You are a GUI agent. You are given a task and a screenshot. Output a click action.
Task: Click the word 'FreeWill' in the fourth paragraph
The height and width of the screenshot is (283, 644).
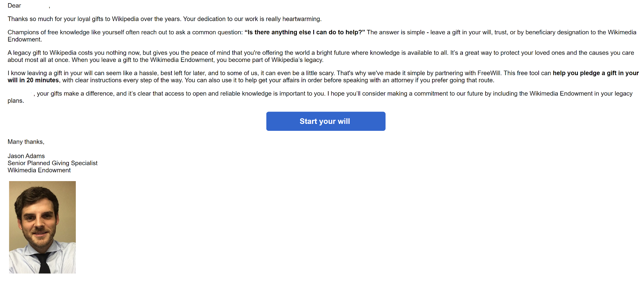click(x=489, y=73)
